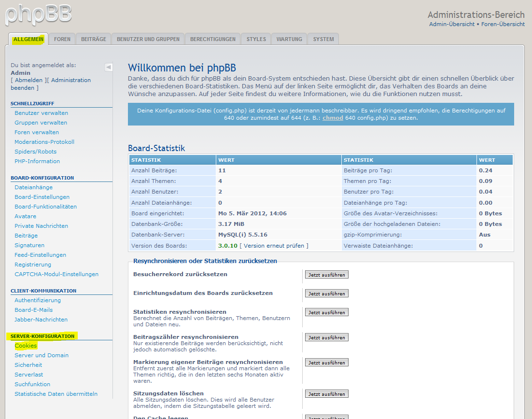532x419 pixels.
Task: Open Authentifizierung settings
Action: 38,300
